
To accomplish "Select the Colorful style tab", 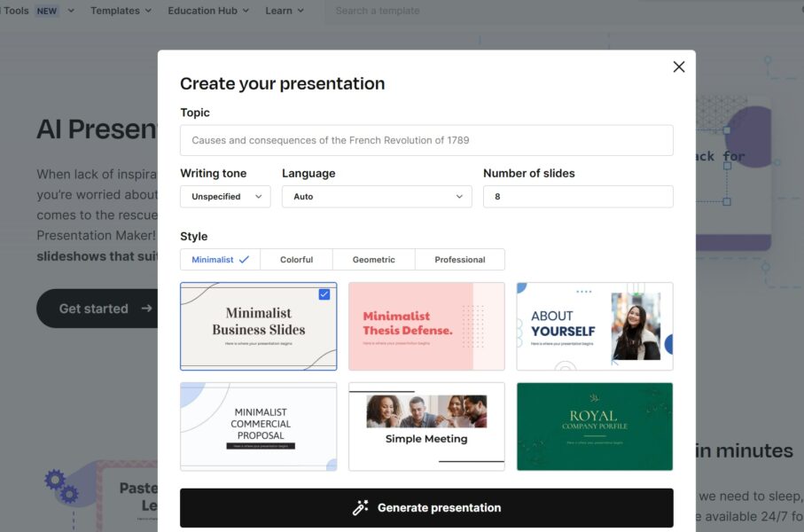I will click(296, 260).
